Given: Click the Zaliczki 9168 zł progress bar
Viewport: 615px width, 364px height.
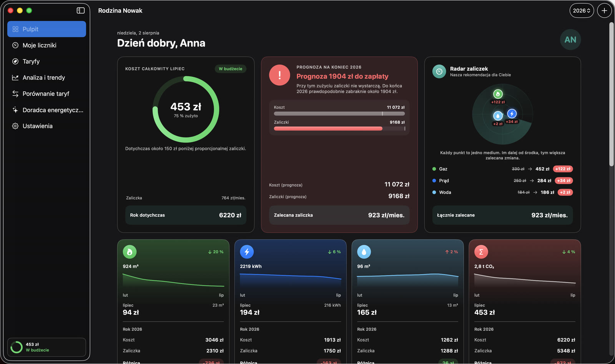Looking at the screenshot, I should pos(339,129).
